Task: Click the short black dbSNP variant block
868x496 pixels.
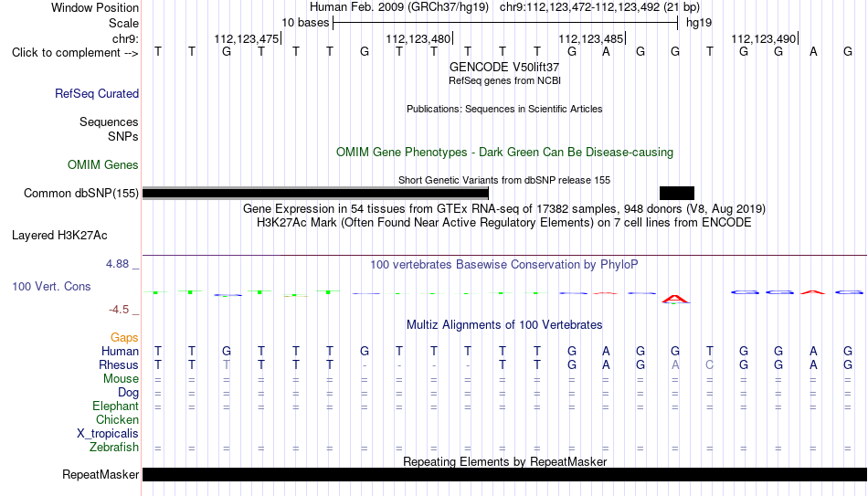Action: point(676,194)
